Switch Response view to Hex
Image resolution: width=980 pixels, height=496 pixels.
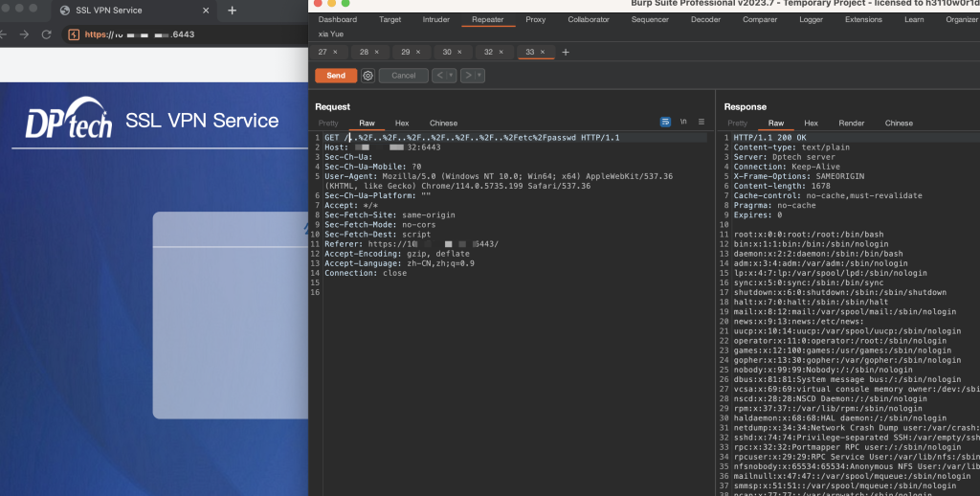click(x=812, y=124)
